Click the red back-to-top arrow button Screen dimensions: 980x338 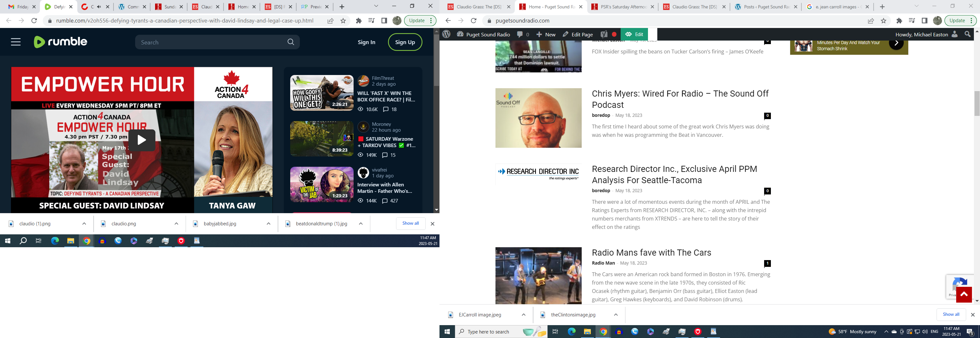(964, 294)
